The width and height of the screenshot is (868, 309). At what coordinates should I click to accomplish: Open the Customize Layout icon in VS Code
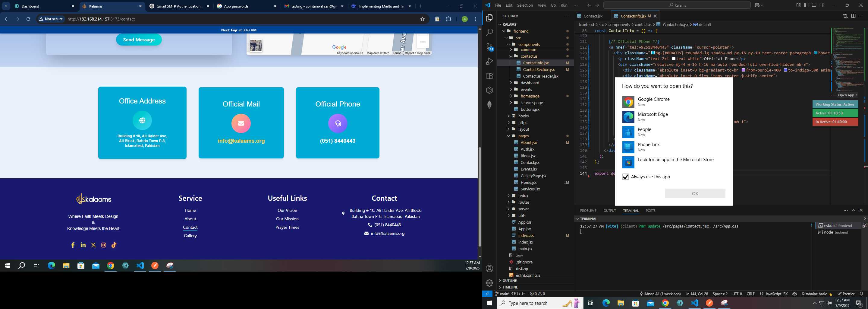click(x=798, y=5)
